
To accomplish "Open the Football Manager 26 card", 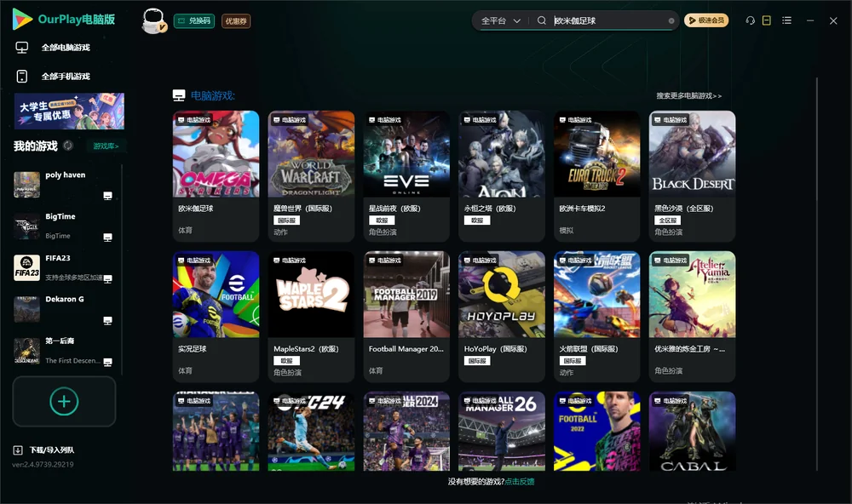I will point(502,432).
